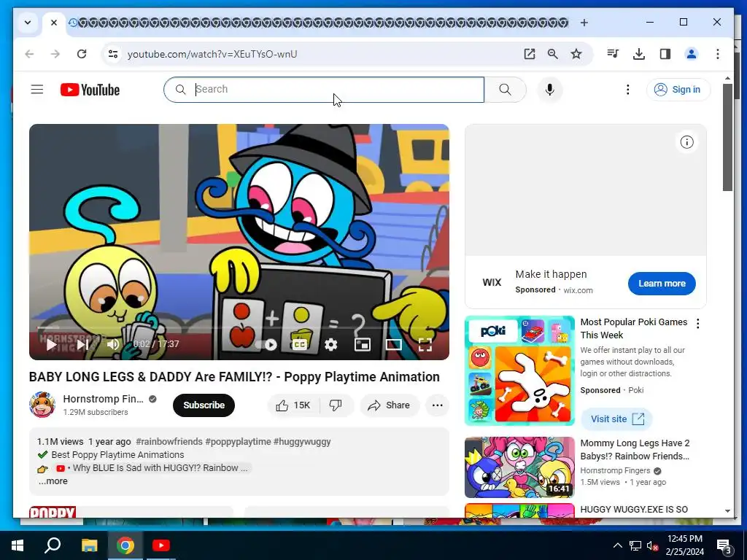Open Poki ad three-dot options
The image size is (747, 560).
point(698,324)
